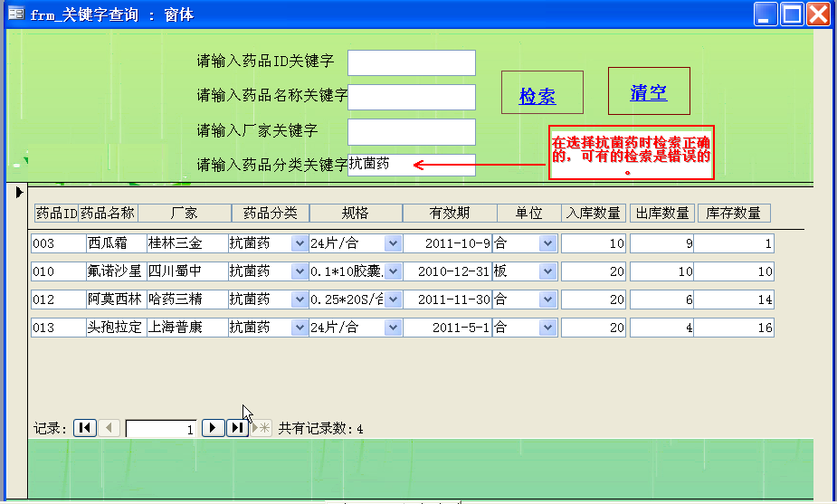This screenshot has width=837, height=504.
Task: Click the 规格 column header
Action: (356, 213)
